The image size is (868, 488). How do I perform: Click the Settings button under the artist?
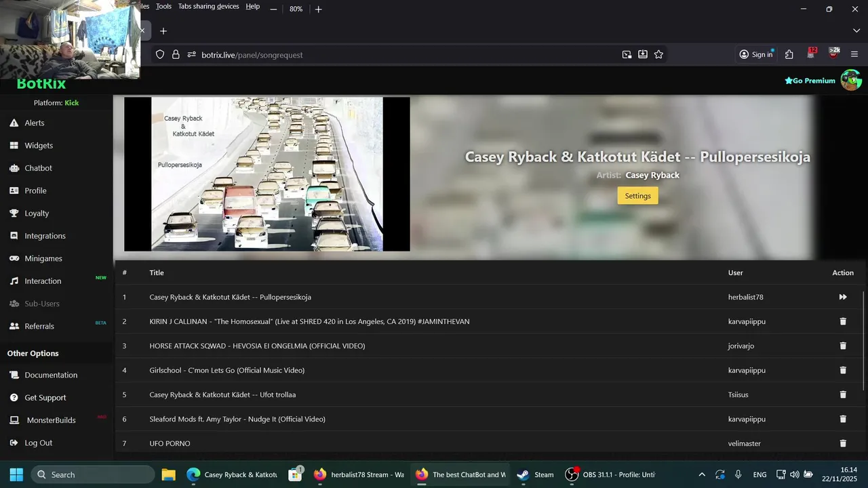(637, 195)
